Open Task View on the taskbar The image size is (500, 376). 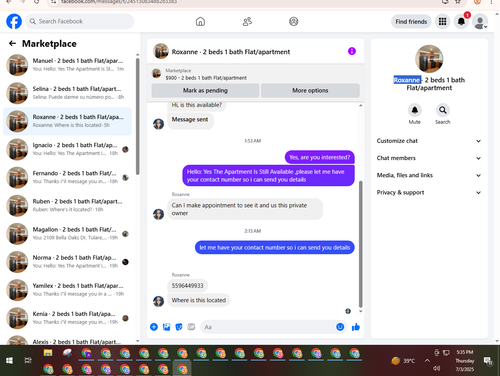click(28, 361)
